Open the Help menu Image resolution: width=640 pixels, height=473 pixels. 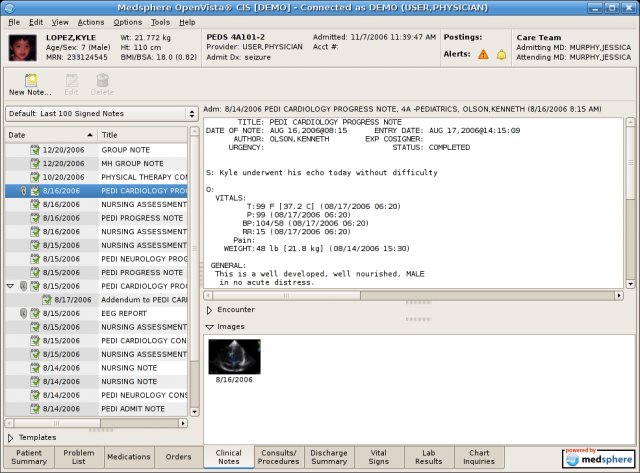click(187, 22)
